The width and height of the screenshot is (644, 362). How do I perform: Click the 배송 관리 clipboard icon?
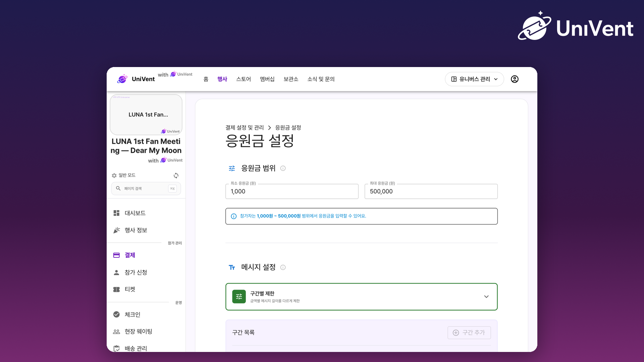[116, 348]
